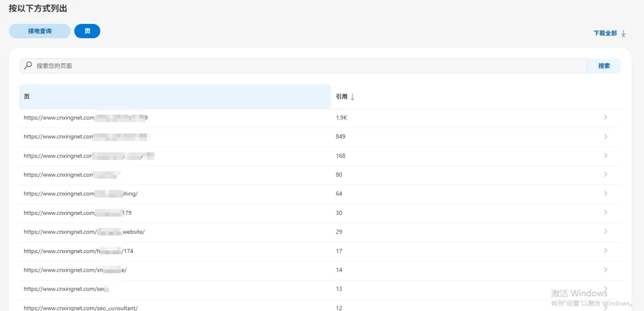
Task: Click chevron on the 17 citations row
Action: tap(605, 251)
